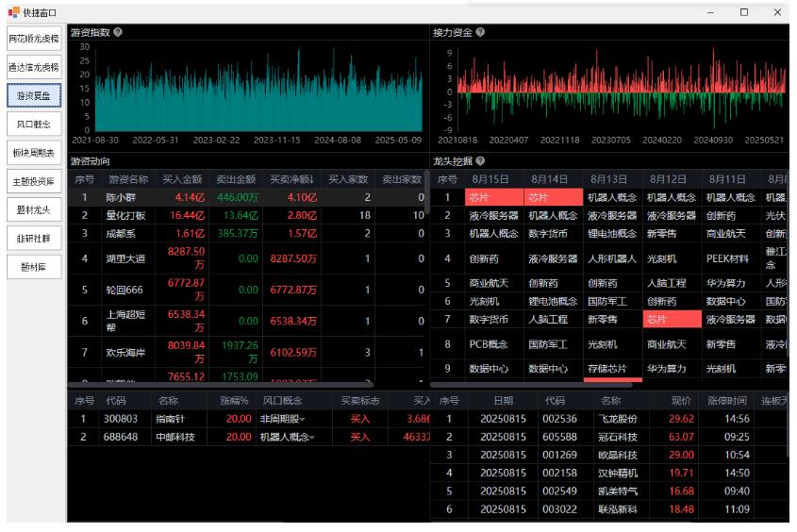
Task: Select the 上海超短帮 trader row
Action: pyautogui.click(x=247, y=321)
